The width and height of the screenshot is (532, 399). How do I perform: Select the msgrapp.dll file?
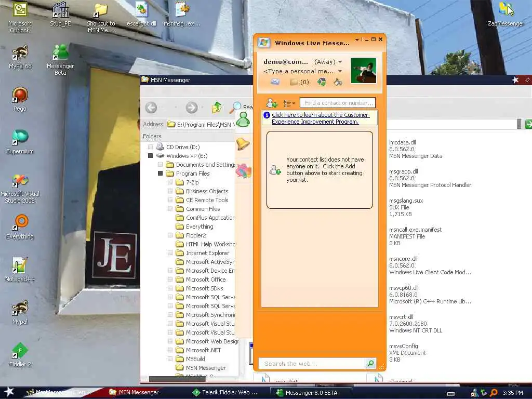pos(430,178)
